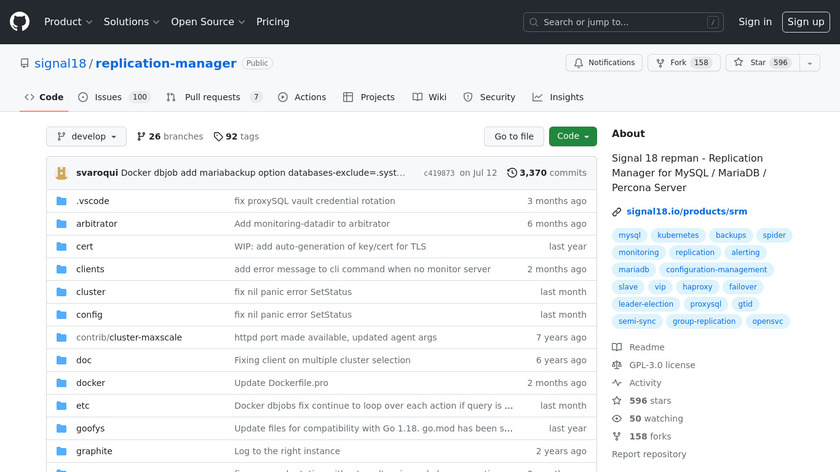Expand the Open Source menu
The image size is (840, 472).
click(208, 22)
